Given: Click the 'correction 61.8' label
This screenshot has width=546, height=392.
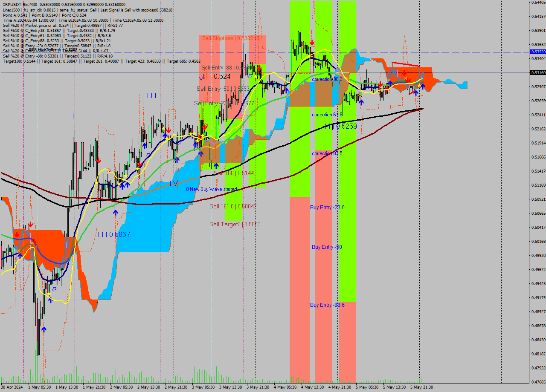Looking at the screenshot, I should tap(327, 115).
